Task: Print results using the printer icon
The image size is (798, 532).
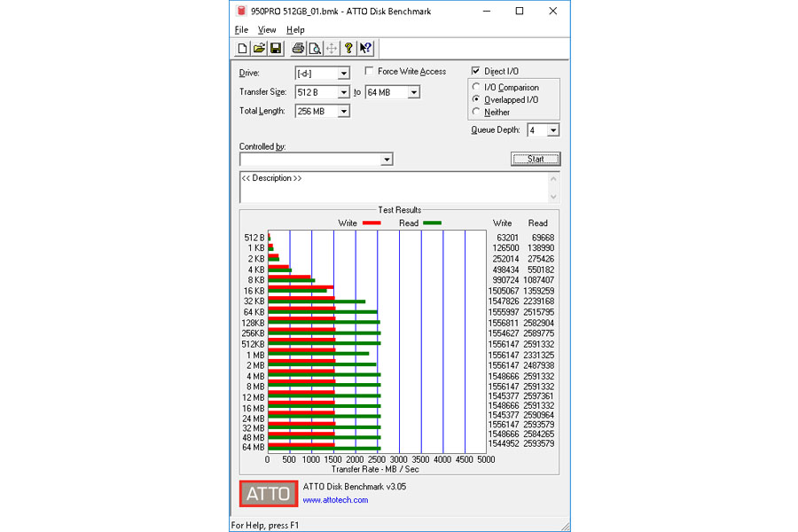Action: (x=298, y=49)
